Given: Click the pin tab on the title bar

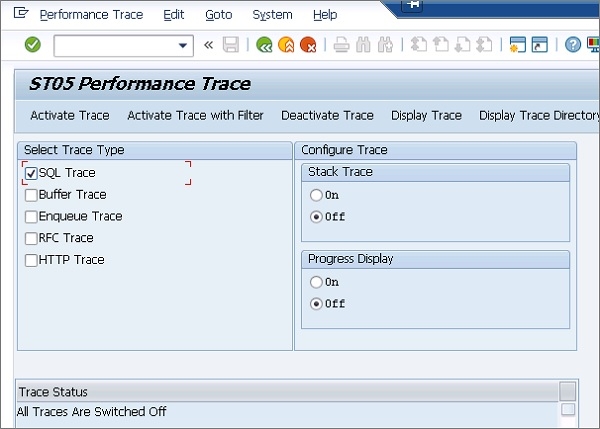Looking at the screenshot, I should [x=412, y=5].
